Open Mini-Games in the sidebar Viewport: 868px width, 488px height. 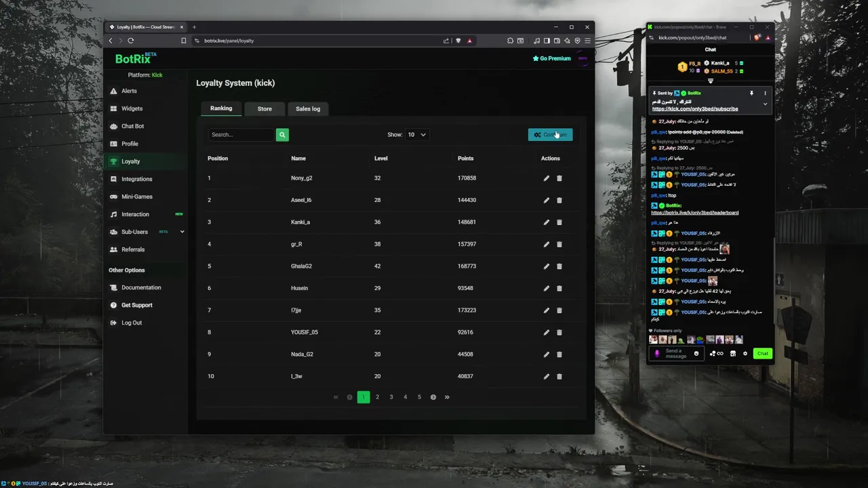click(136, 197)
